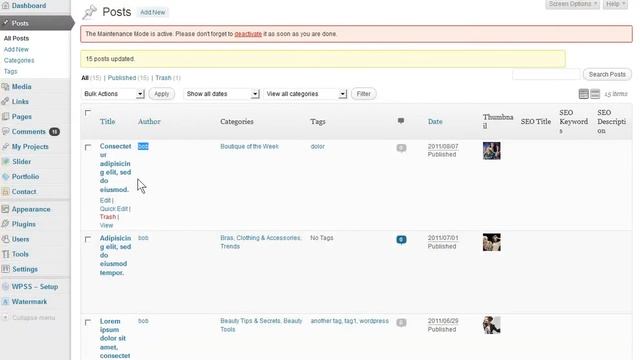This screenshot has height=360, width=640.
Task: Click thumbnail image of Consectetur post
Action: click(x=491, y=151)
